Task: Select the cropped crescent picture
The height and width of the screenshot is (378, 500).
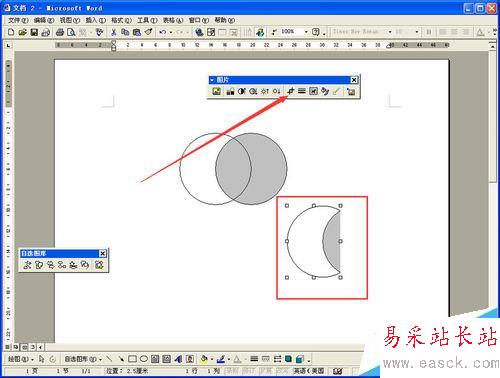Action: [x=314, y=241]
